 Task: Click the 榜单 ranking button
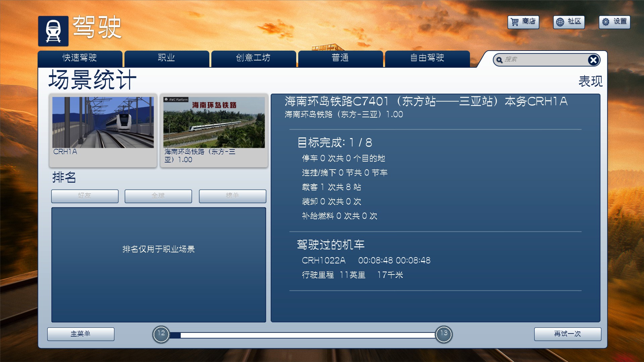click(x=232, y=196)
